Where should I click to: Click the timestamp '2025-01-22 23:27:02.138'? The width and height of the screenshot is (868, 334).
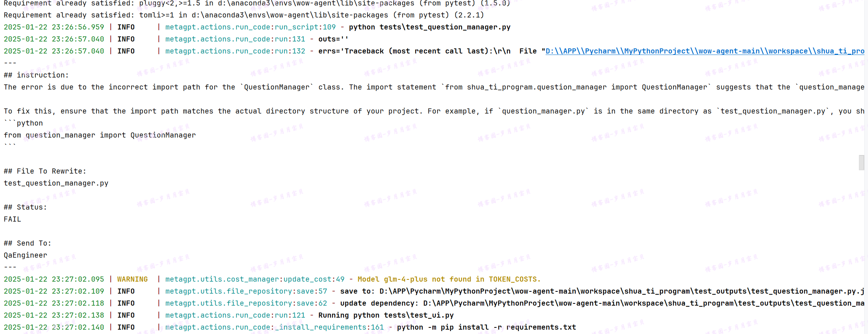pyautogui.click(x=54, y=315)
